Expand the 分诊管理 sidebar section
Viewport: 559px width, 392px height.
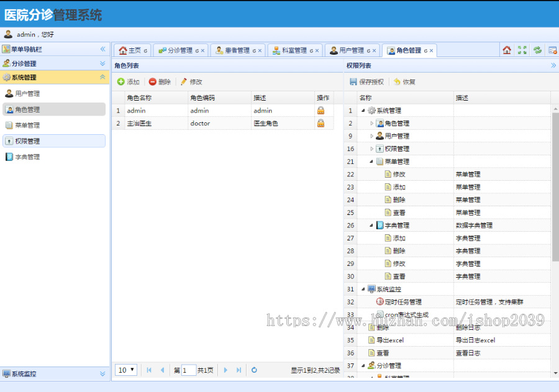[102, 63]
